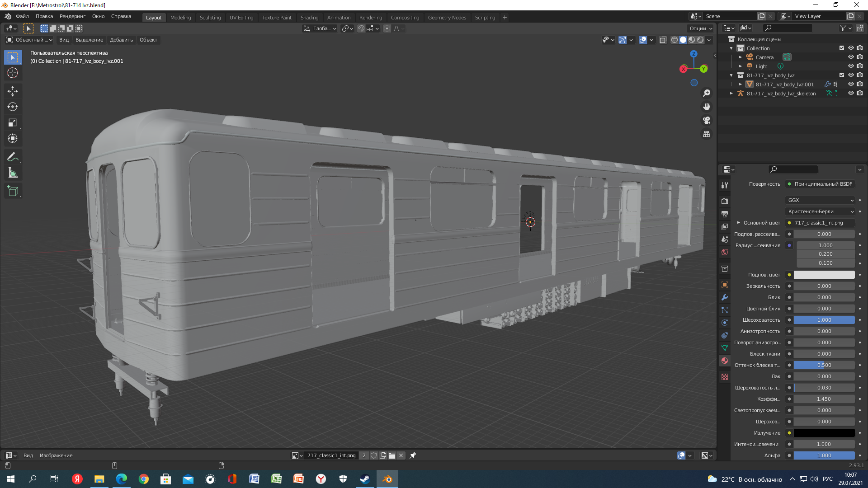
Task: Select the Rotate tool
Action: point(13,107)
